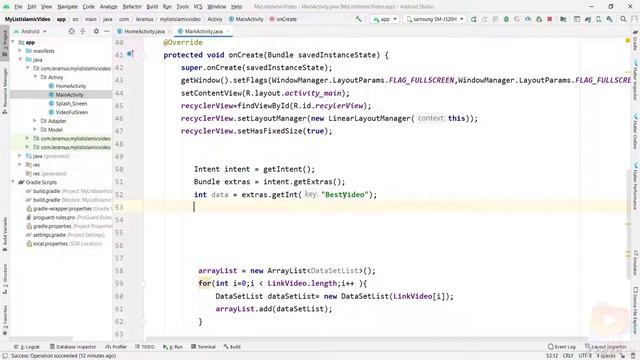Image resolution: width=640 pixels, height=360 pixels.
Task: Open the Android view selector dropdown
Action: pos(31,31)
